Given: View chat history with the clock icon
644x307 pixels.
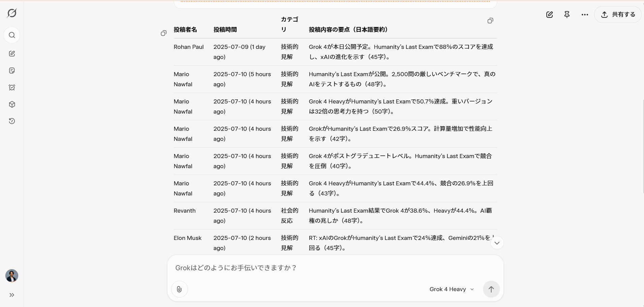Looking at the screenshot, I should (12, 121).
